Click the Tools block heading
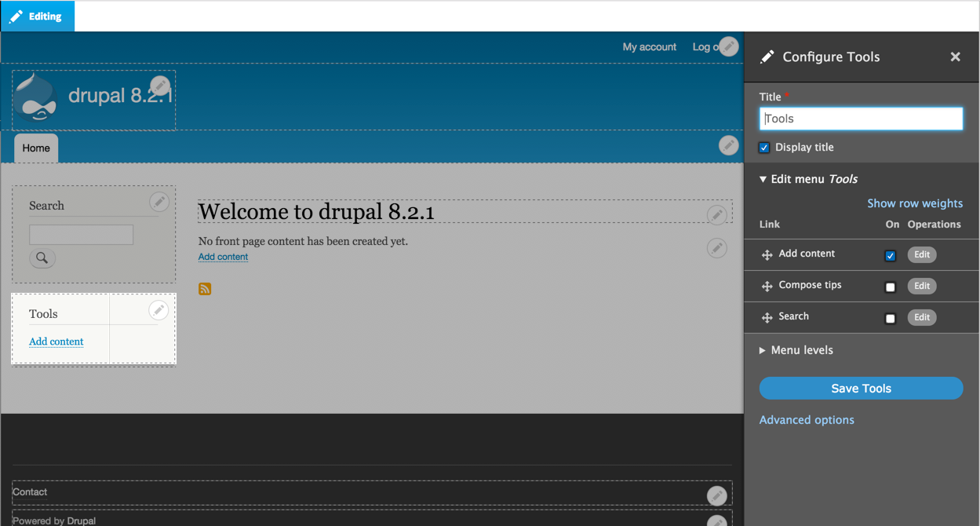 click(x=43, y=314)
